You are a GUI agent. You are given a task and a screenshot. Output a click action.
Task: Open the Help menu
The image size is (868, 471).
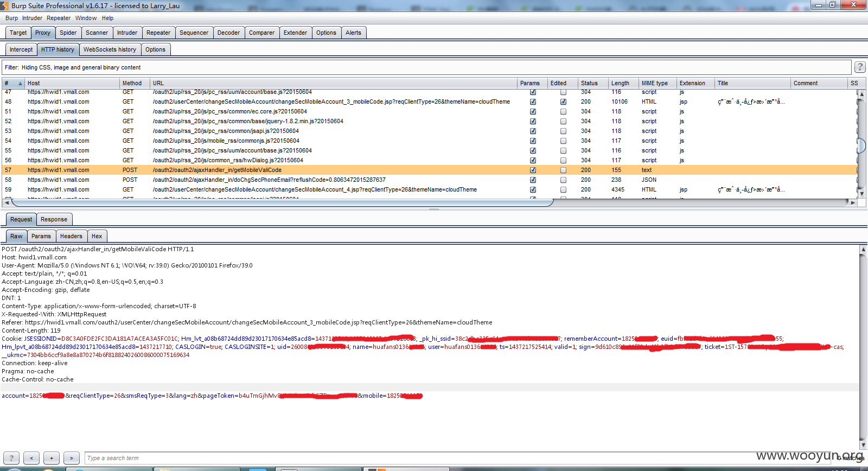click(x=107, y=18)
